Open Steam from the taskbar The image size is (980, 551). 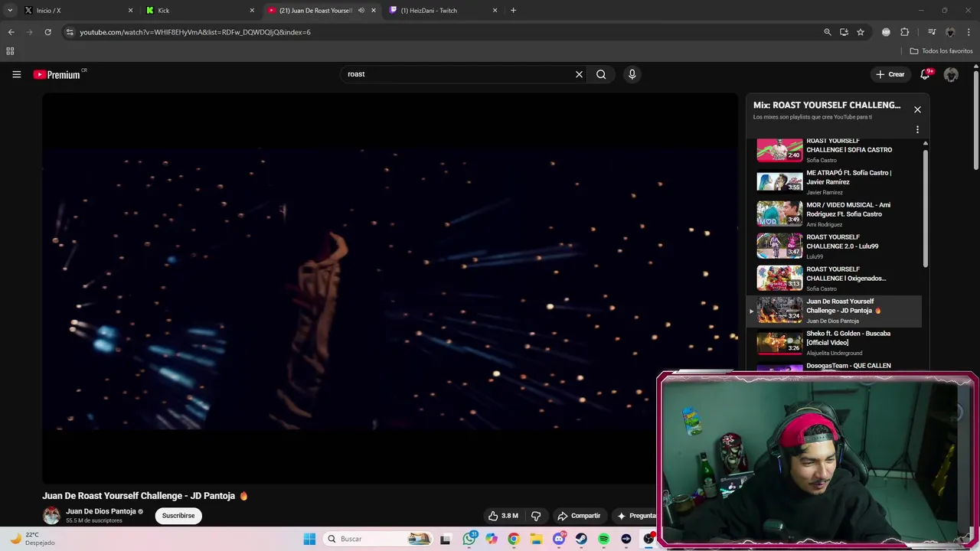point(581,539)
